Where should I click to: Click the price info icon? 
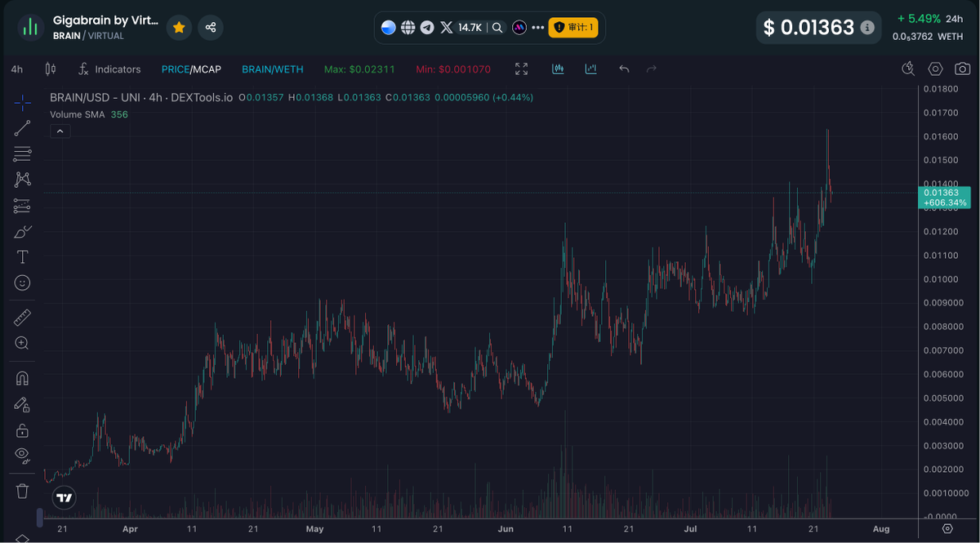pos(867,28)
